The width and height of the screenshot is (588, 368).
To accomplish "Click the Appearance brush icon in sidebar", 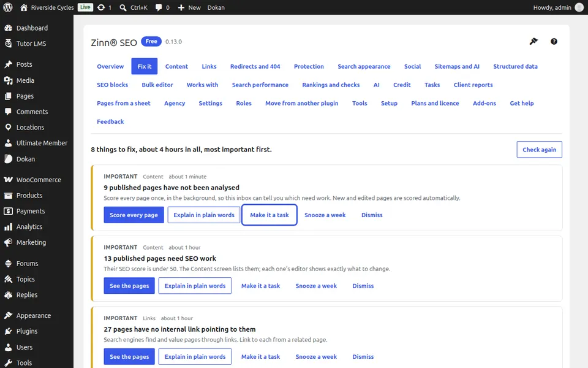I will point(8,315).
